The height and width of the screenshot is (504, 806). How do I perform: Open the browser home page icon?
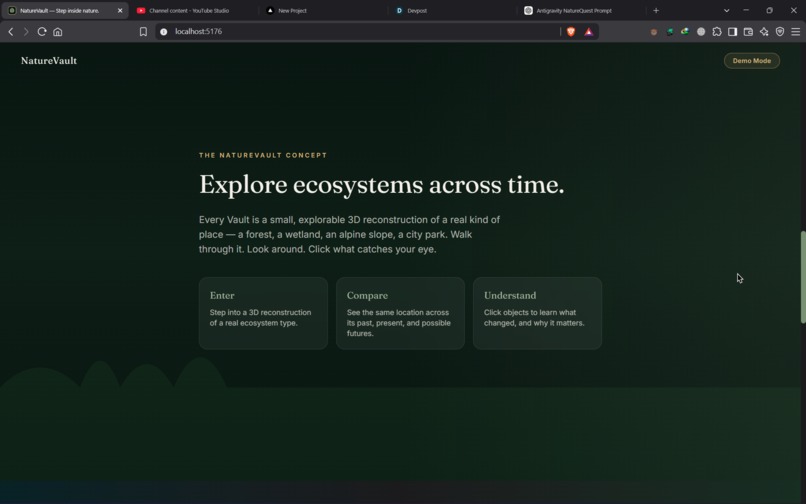(x=58, y=31)
